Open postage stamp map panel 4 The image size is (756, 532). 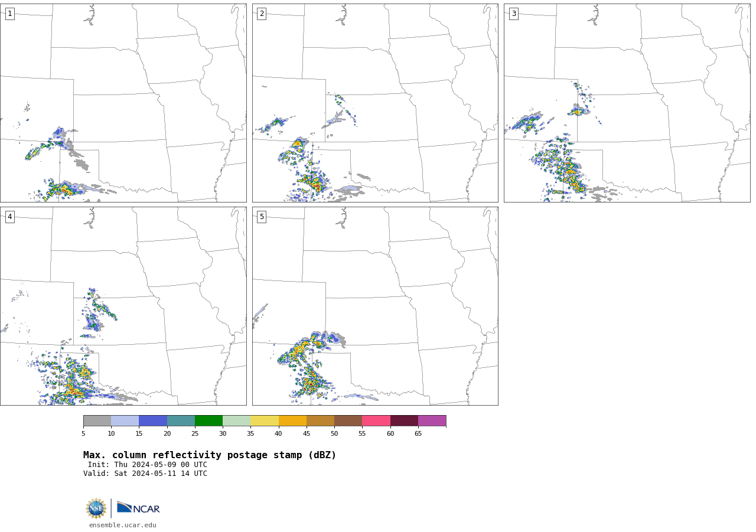[123, 306]
